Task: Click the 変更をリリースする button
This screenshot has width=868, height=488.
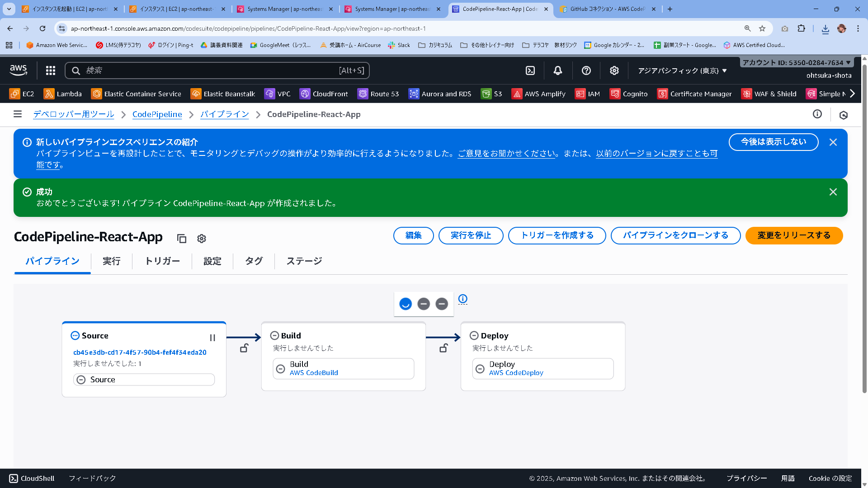Action: click(794, 235)
